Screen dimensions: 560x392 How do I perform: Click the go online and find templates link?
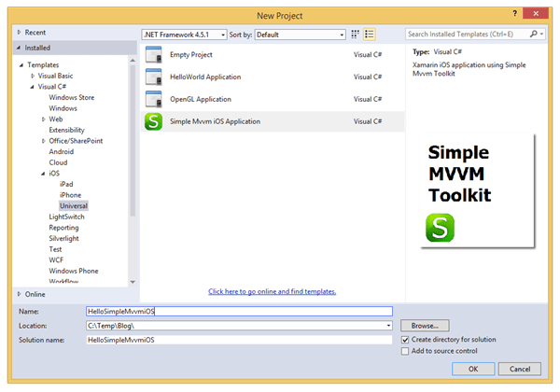click(x=272, y=290)
